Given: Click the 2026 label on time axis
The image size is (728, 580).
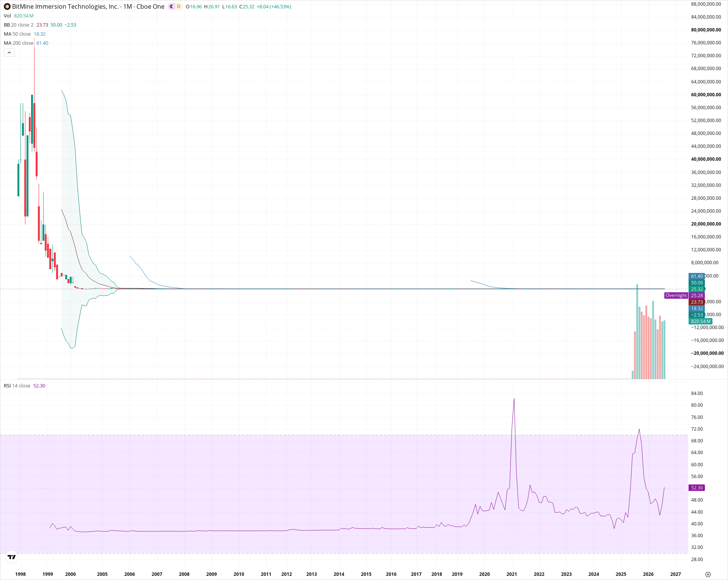Looking at the screenshot, I should (x=648, y=574).
